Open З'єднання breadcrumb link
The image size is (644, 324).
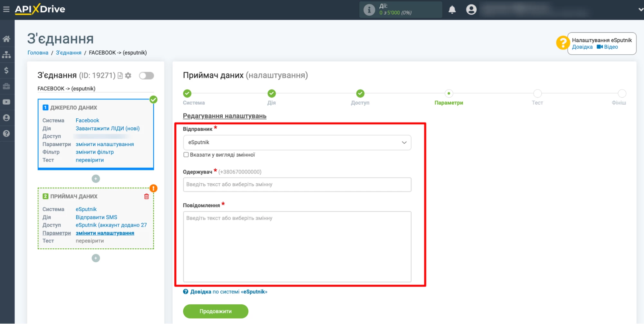click(x=69, y=52)
